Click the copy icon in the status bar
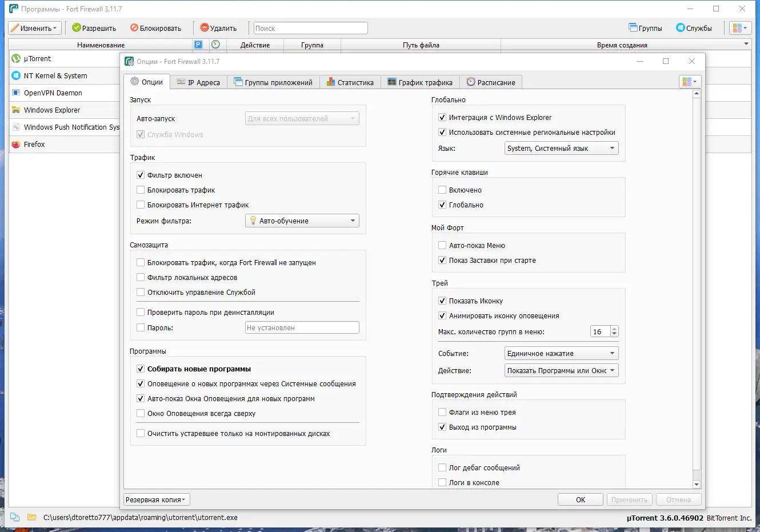 [x=15, y=517]
